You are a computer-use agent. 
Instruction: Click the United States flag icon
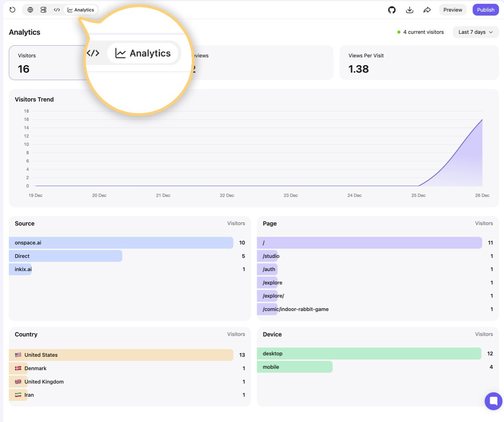pos(18,355)
